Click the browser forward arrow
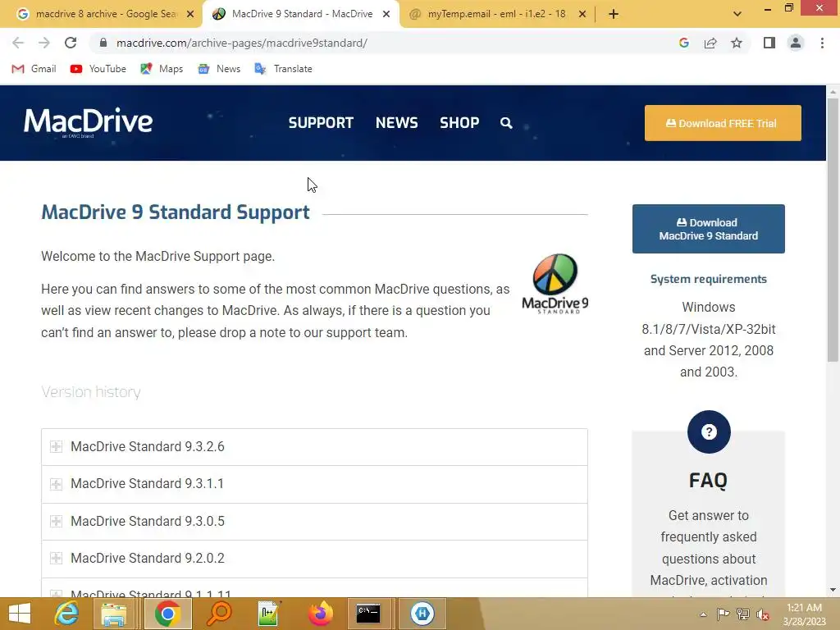 point(44,43)
